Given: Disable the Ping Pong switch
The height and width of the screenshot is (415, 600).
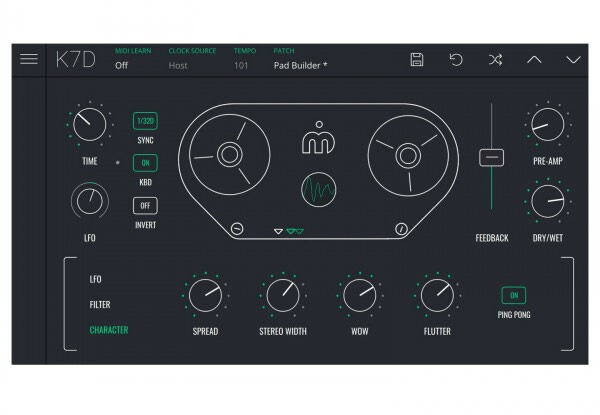Looking at the screenshot, I should point(515,296).
